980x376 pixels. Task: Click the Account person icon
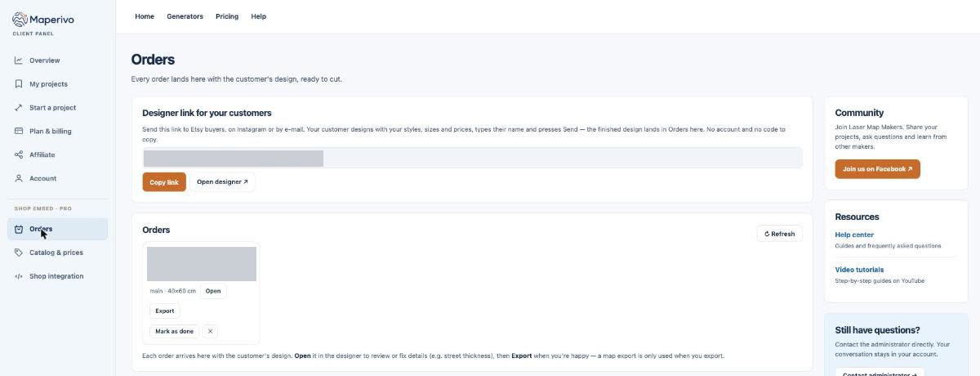(19, 178)
